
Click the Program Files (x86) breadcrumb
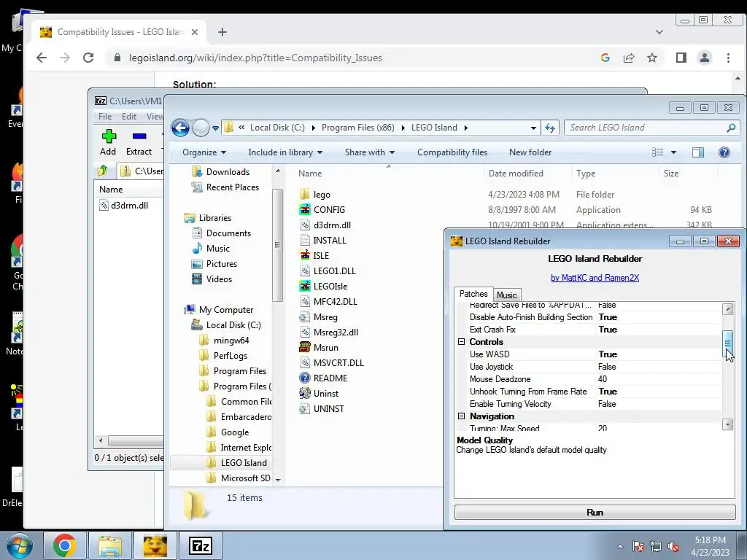click(x=357, y=128)
